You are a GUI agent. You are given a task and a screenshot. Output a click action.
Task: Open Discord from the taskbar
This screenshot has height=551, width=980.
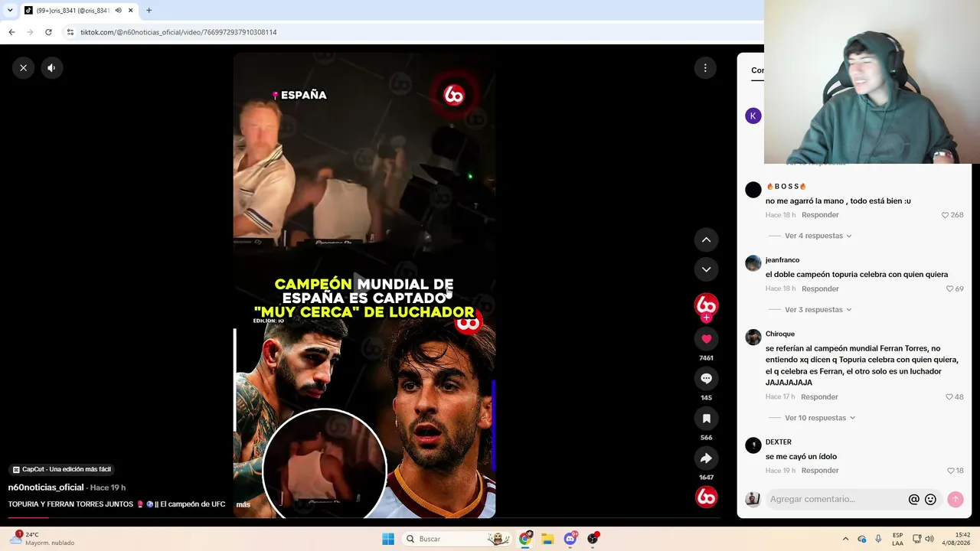570,539
